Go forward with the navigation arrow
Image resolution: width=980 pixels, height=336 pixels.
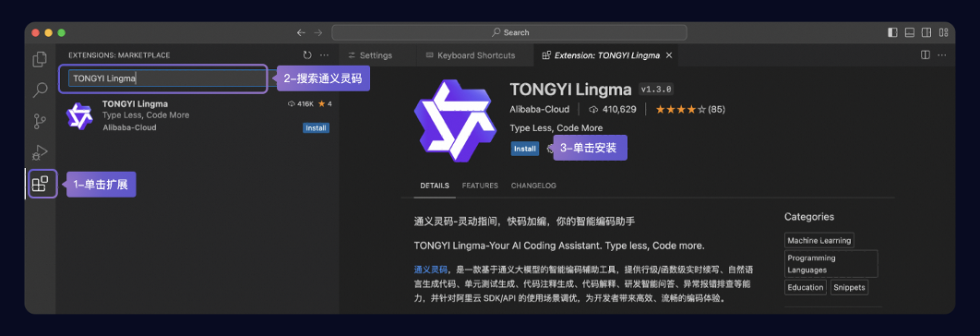(318, 32)
